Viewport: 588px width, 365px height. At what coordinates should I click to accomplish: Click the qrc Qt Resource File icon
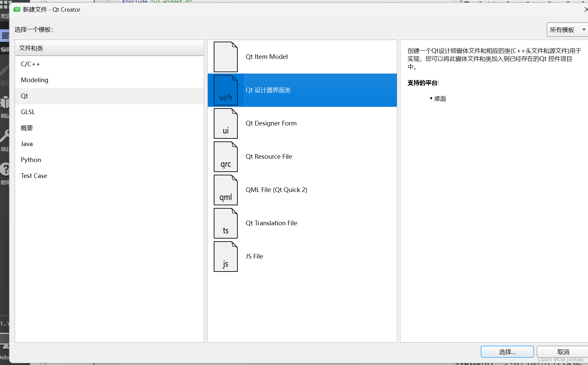(226, 157)
